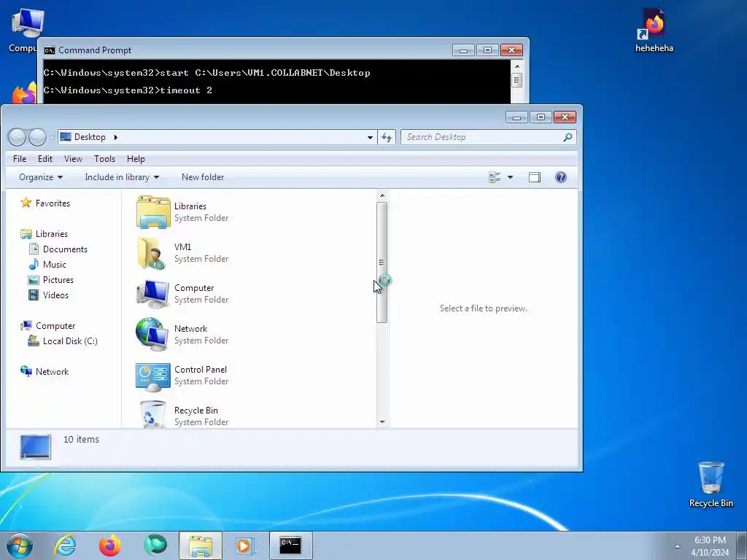The image size is (747, 560).
Task: Launch Internet Explorer from taskbar
Action: pyautogui.click(x=65, y=545)
